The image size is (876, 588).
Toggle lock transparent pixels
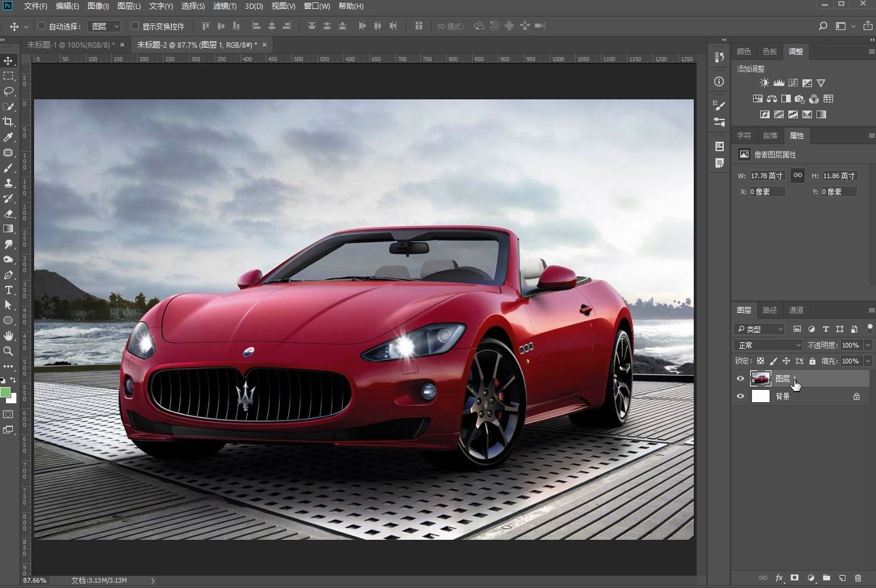pyautogui.click(x=760, y=361)
